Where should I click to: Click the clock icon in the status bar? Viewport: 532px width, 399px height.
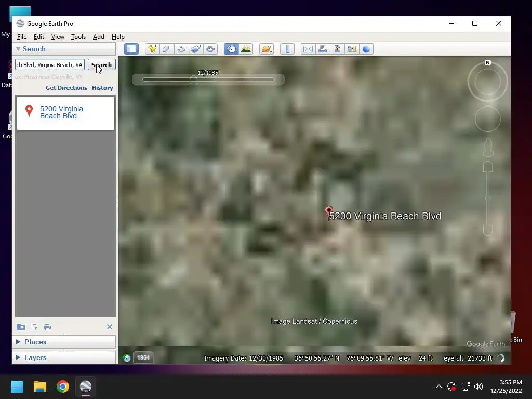pyautogui.click(x=127, y=357)
